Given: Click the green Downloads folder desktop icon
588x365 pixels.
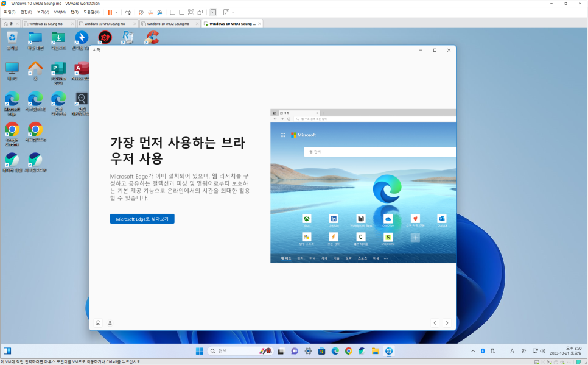Looking at the screenshot, I should click(x=58, y=41).
